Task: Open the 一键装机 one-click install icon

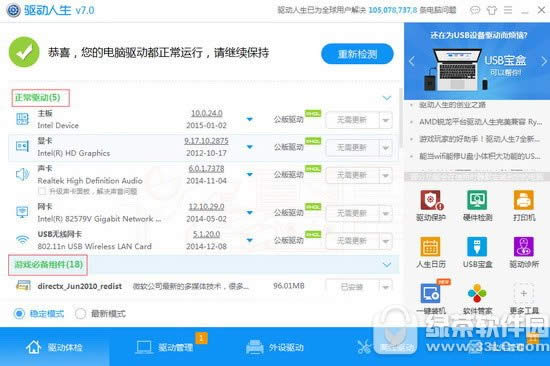Action: [x=430, y=293]
